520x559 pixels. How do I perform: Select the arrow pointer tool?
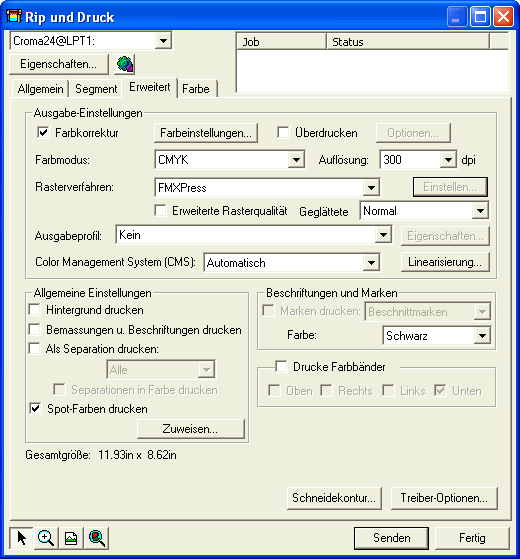pyautogui.click(x=21, y=538)
